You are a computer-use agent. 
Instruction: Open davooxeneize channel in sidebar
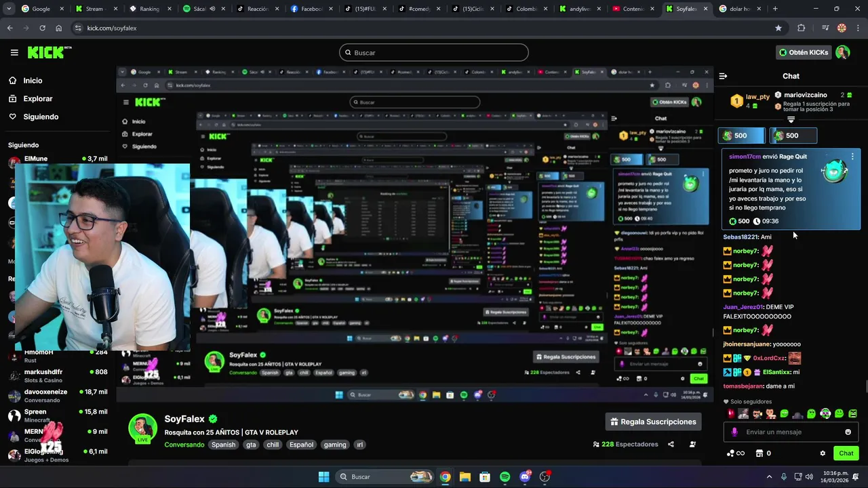point(58,396)
